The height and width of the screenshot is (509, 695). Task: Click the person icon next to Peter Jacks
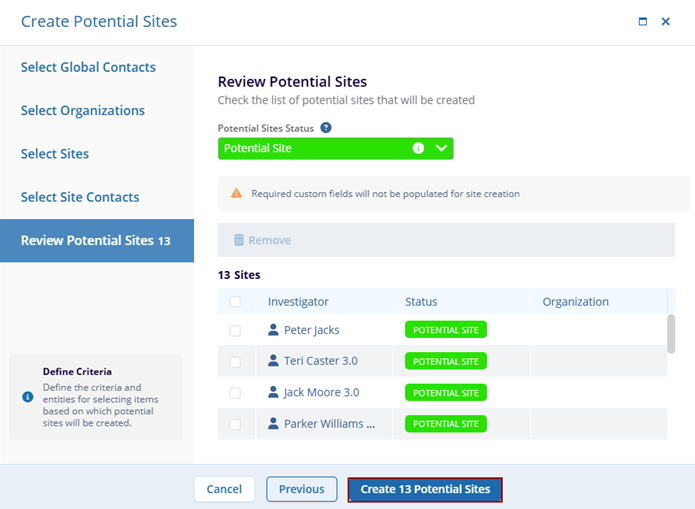pos(274,330)
